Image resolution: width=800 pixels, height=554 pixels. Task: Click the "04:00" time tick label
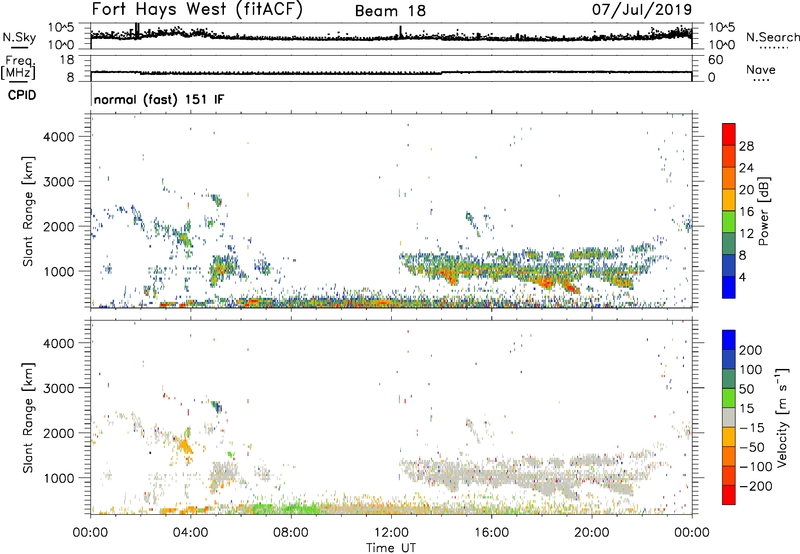coord(191,533)
